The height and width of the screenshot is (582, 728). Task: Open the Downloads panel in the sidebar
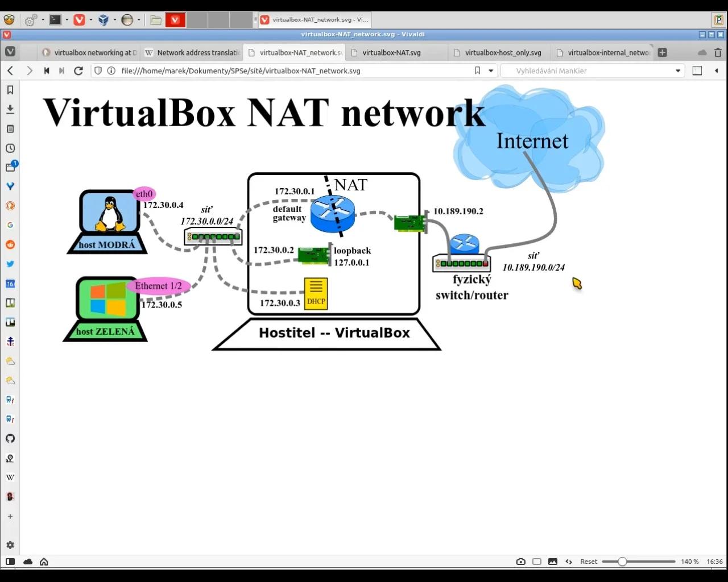[10, 109]
